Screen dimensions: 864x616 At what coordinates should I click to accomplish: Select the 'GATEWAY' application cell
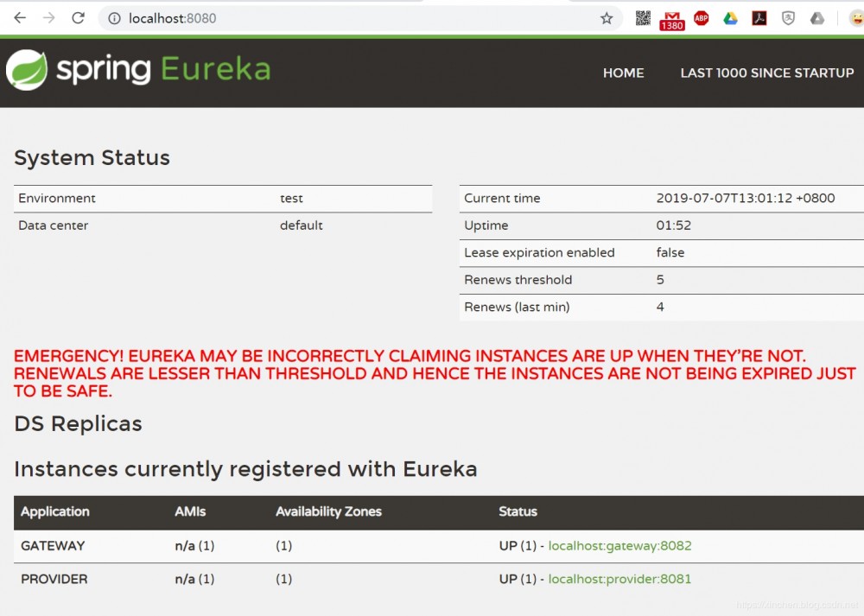53,545
